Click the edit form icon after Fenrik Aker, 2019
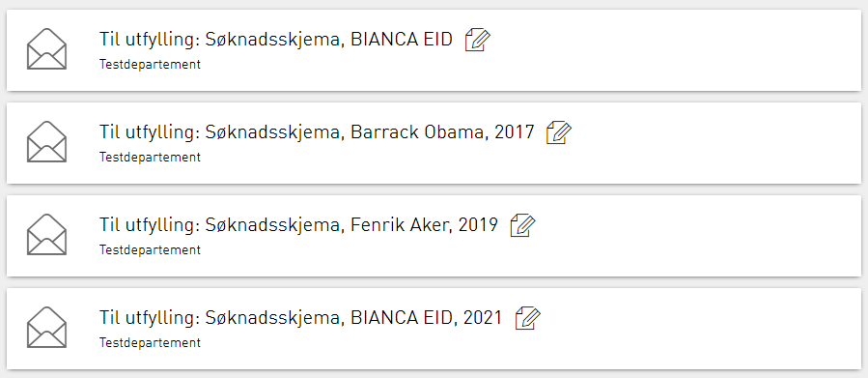Image resolution: width=868 pixels, height=378 pixels. [x=522, y=225]
